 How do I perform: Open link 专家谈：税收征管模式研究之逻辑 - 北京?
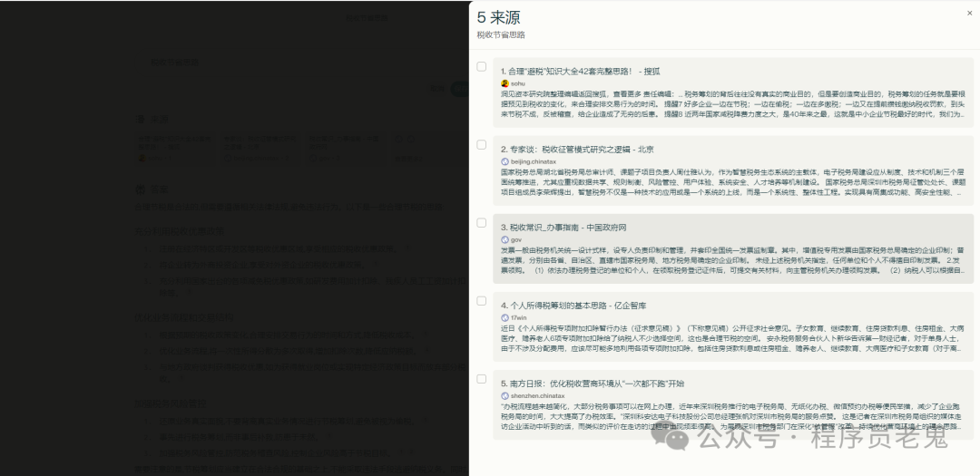[577, 150]
